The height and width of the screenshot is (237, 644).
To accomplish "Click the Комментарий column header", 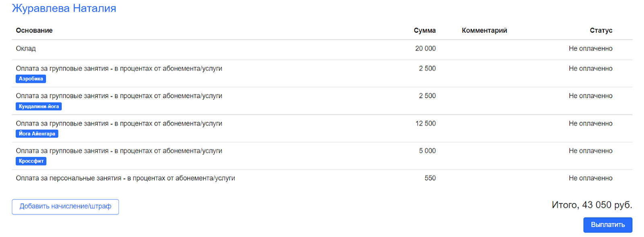I will pos(484,31).
